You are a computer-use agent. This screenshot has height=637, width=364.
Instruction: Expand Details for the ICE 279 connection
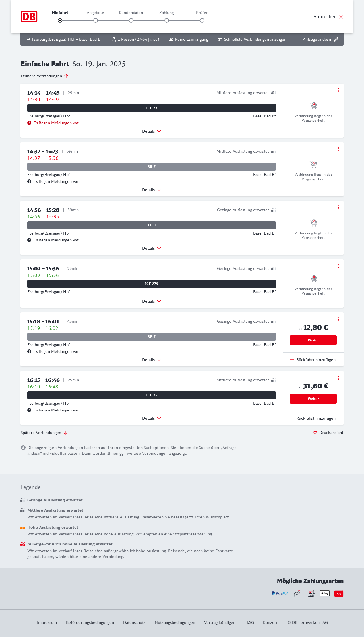(x=152, y=301)
